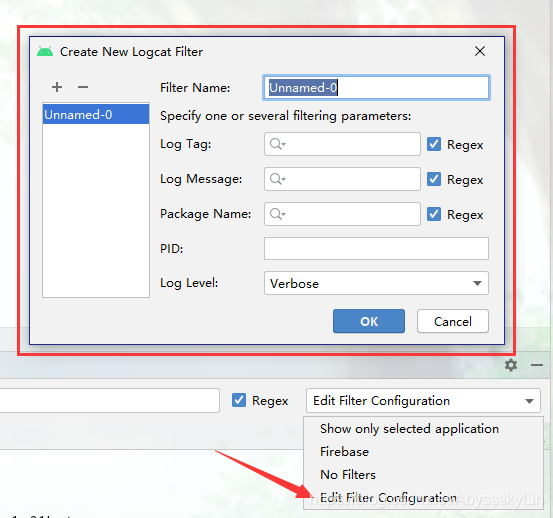Remove the selected filter with the minus icon
The image size is (553, 518).
83,87
